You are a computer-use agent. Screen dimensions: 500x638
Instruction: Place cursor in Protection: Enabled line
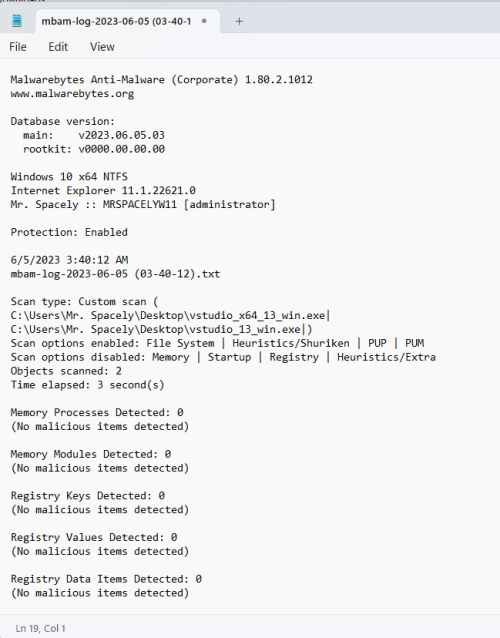coord(69,232)
